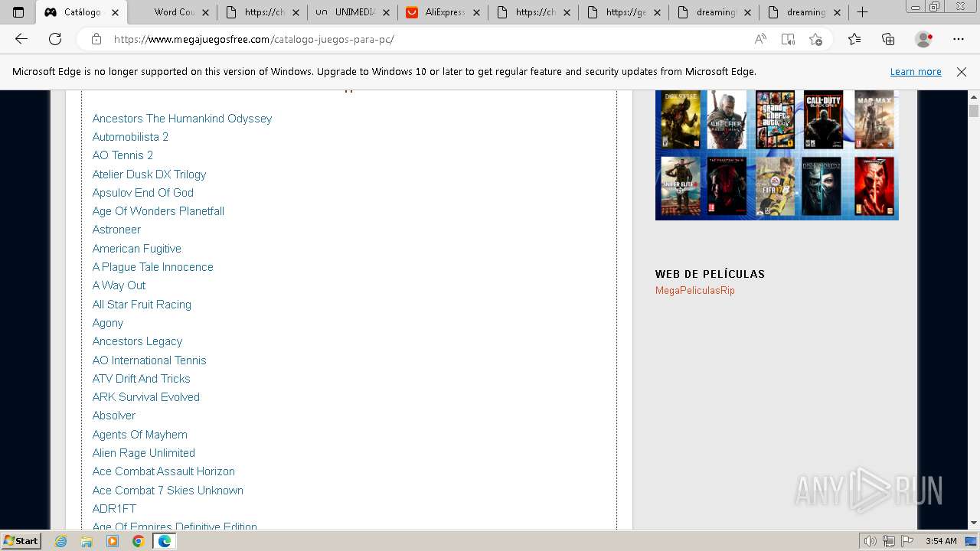Open ATV Drift And Tricks link
The height and width of the screenshot is (551, 980).
141,379
